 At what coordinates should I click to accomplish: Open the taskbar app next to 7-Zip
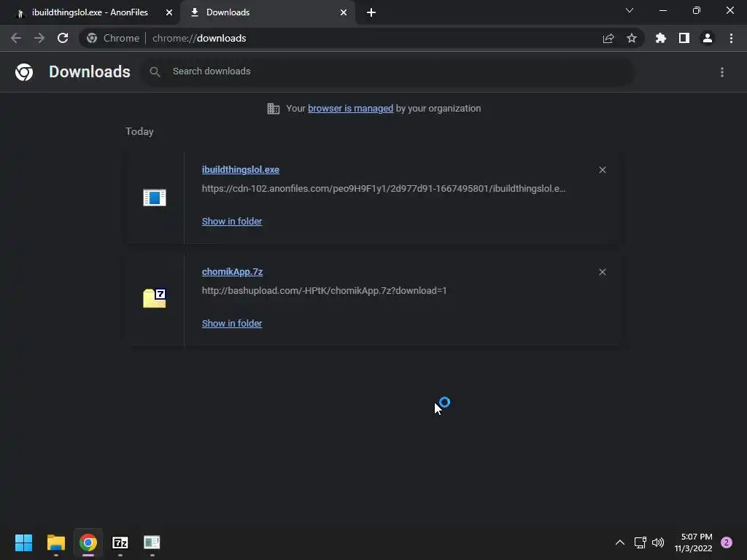point(152,542)
